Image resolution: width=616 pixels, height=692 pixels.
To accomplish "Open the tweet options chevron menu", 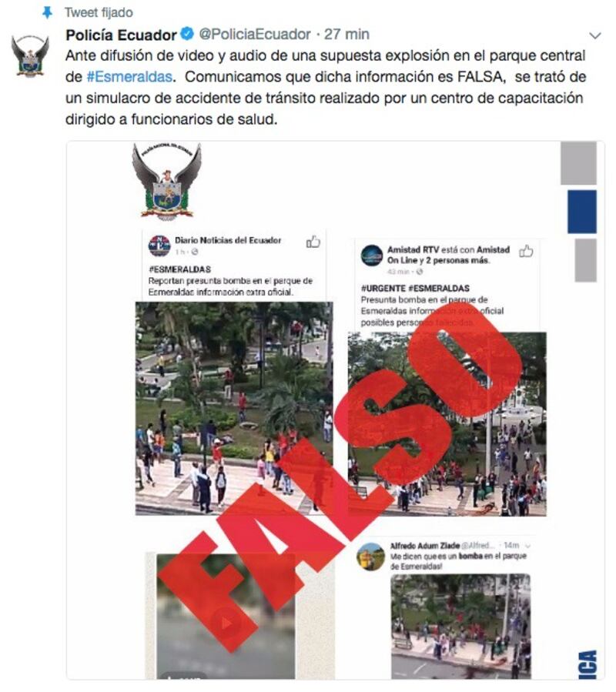I will pos(595,35).
